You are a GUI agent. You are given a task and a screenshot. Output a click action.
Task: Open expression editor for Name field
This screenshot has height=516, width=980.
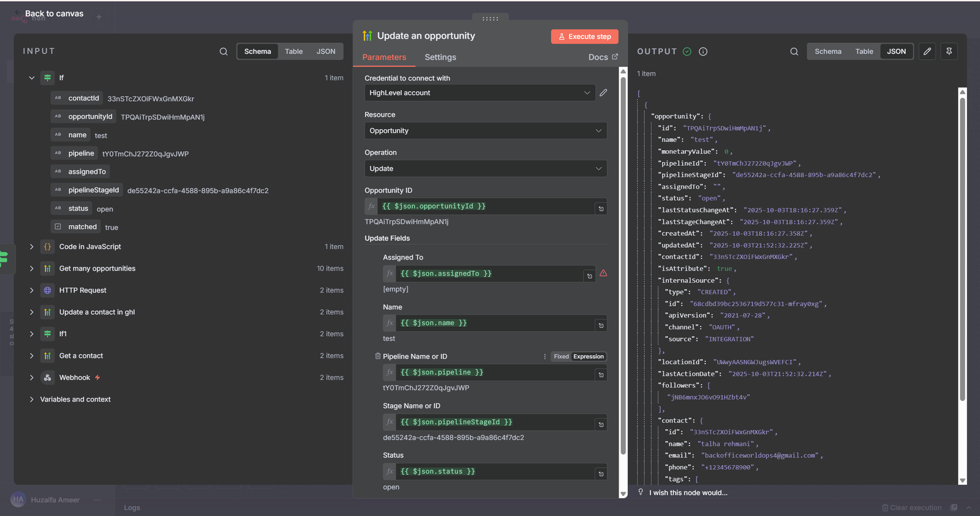tap(601, 326)
